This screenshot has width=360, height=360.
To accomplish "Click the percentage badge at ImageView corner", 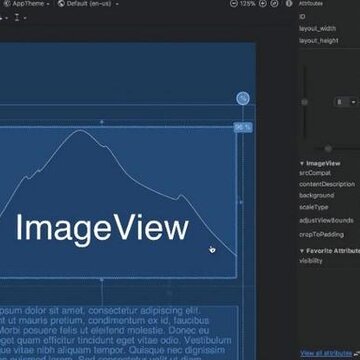I will pos(243,127).
